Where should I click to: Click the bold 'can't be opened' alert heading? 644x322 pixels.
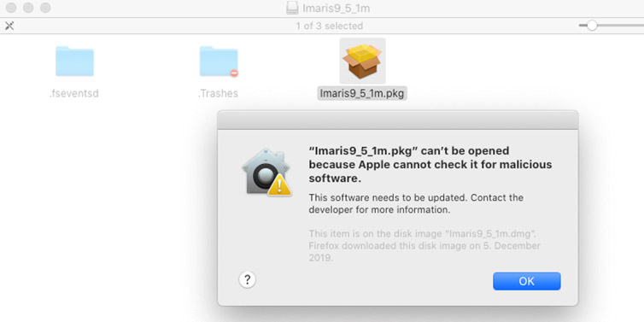click(430, 165)
